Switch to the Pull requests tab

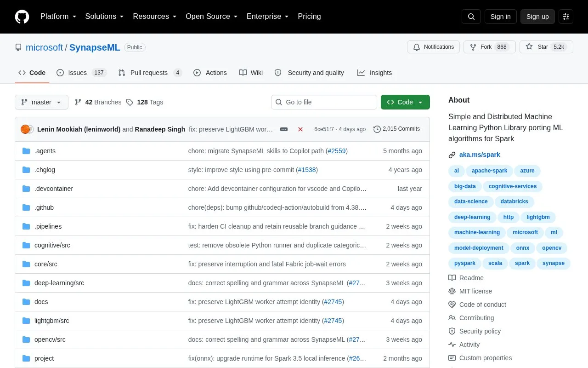[x=150, y=73]
